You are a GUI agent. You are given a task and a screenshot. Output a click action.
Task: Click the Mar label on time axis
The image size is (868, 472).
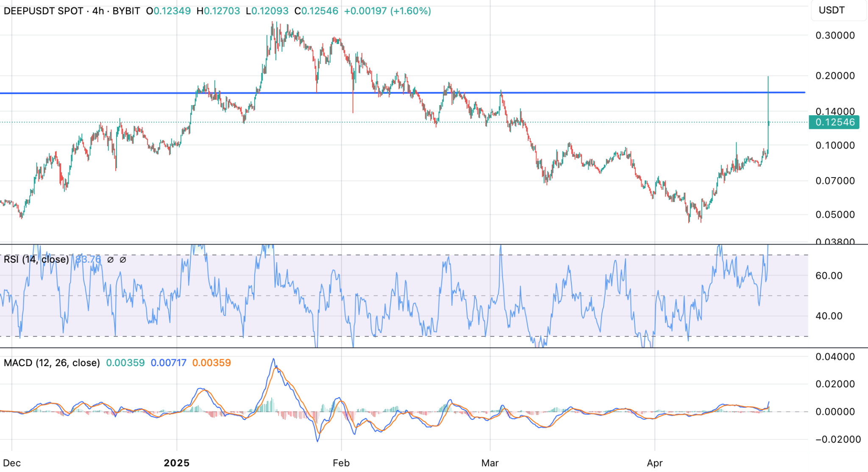point(490,463)
